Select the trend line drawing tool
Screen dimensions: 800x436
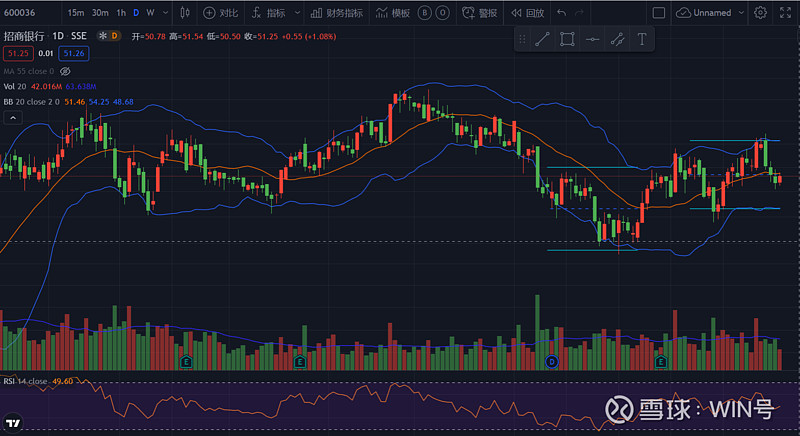(x=542, y=40)
